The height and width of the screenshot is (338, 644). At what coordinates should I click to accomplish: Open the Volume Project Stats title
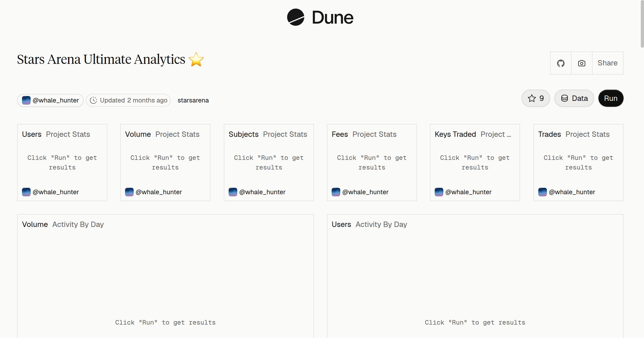click(x=162, y=134)
